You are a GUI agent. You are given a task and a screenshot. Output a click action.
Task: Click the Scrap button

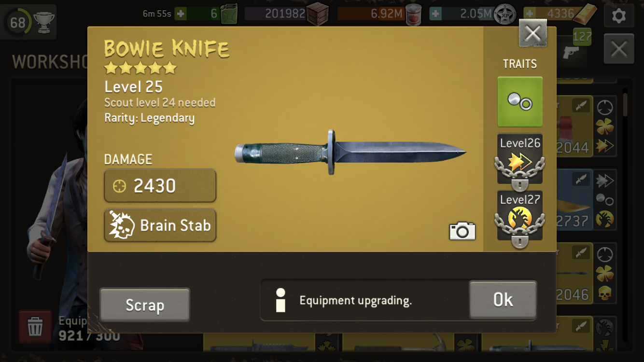coord(145,305)
